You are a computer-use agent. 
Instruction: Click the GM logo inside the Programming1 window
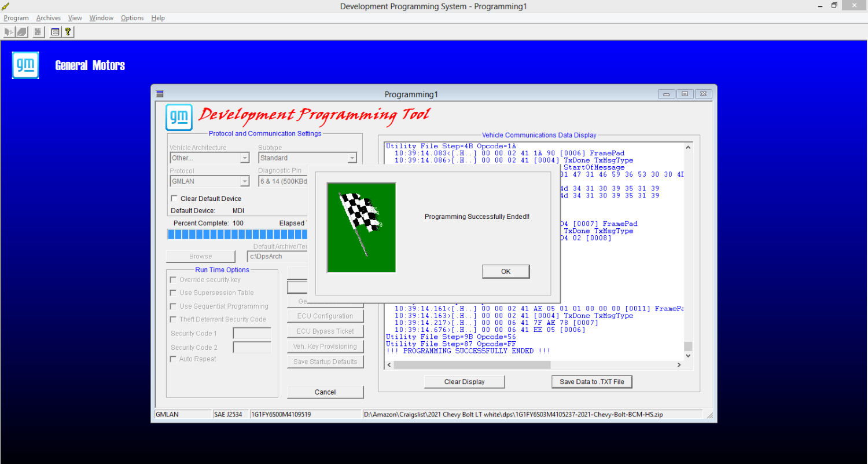179,117
